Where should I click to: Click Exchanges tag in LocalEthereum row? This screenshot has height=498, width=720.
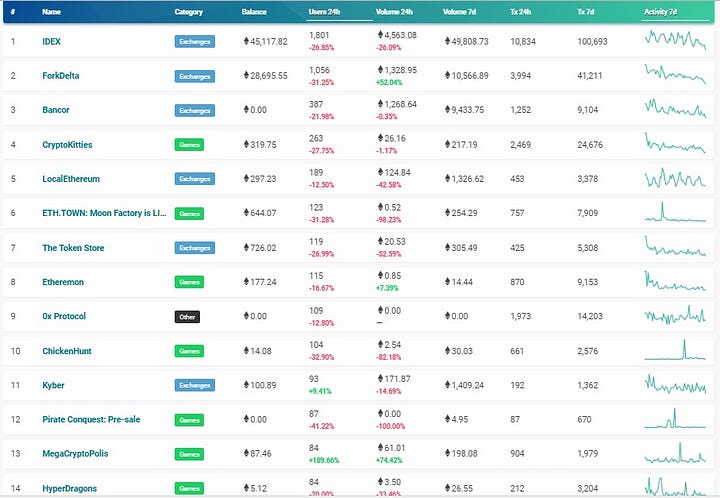tap(195, 179)
